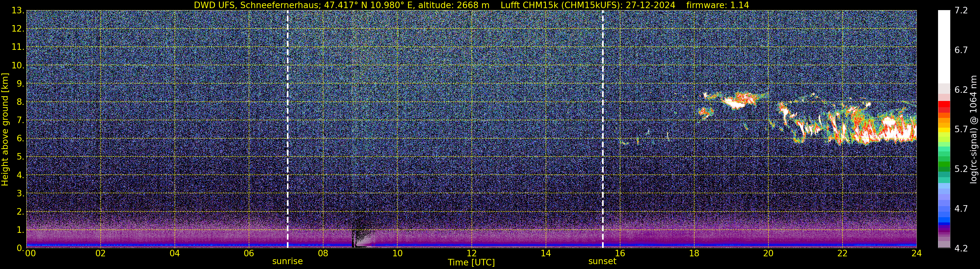
Task: Click the height axis tick '3.'
Action: (21, 193)
